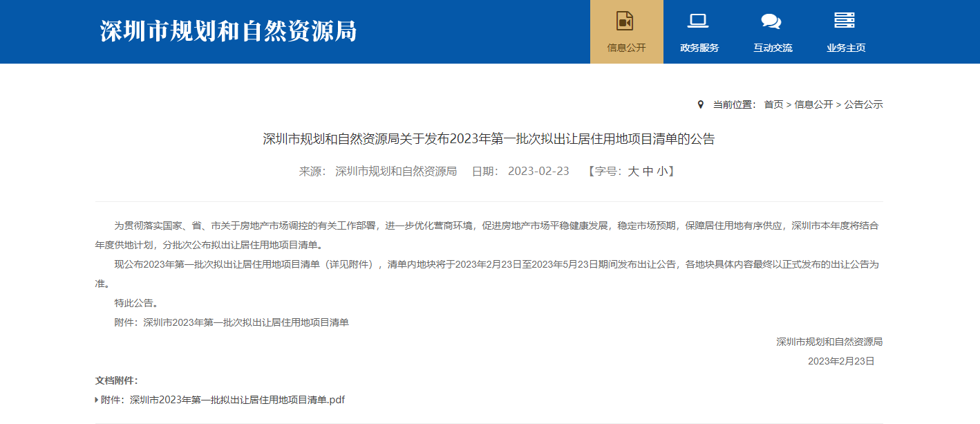
Task: Set font size to 中 (medium)
Action: pos(648,172)
